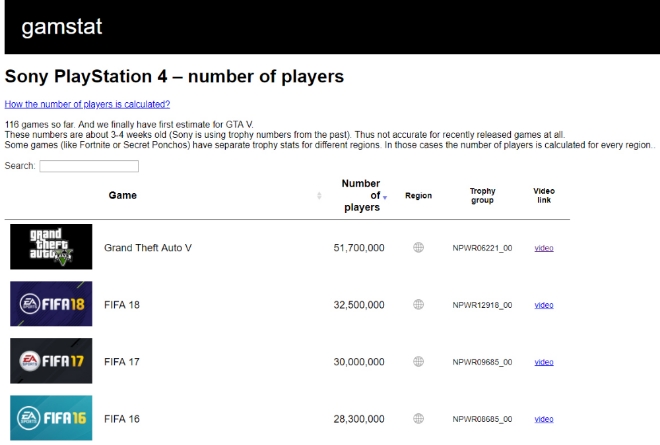Open the gamstat site logo

tap(61, 27)
